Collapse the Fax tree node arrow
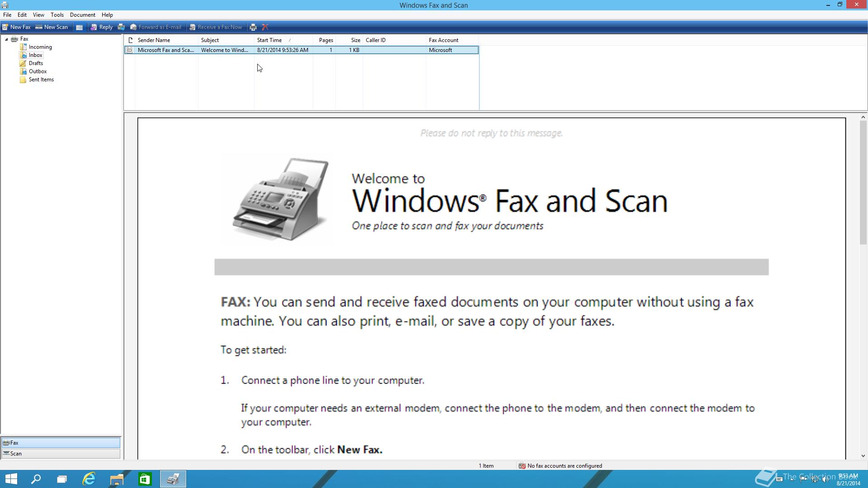The image size is (868, 488). pyautogui.click(x=6, y=39)
